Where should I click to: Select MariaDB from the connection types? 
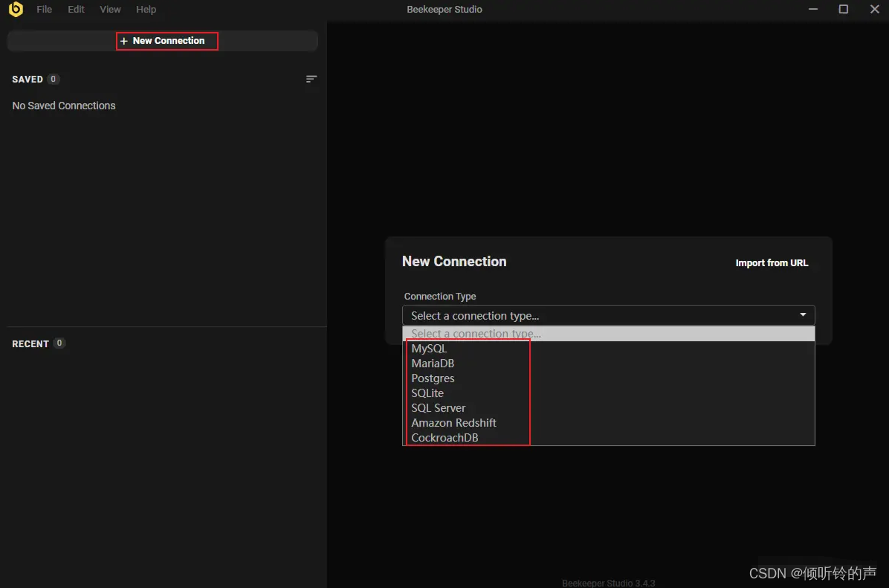click(608, 363)
